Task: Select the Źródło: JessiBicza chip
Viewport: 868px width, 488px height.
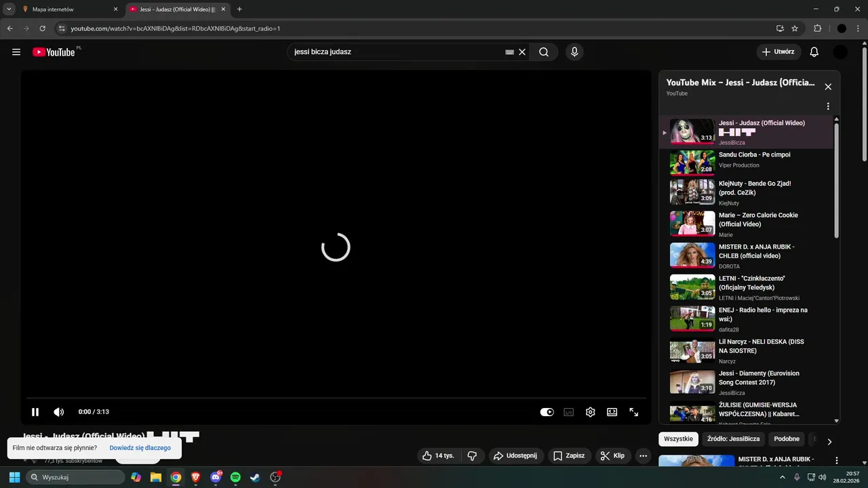Action: 734,439
